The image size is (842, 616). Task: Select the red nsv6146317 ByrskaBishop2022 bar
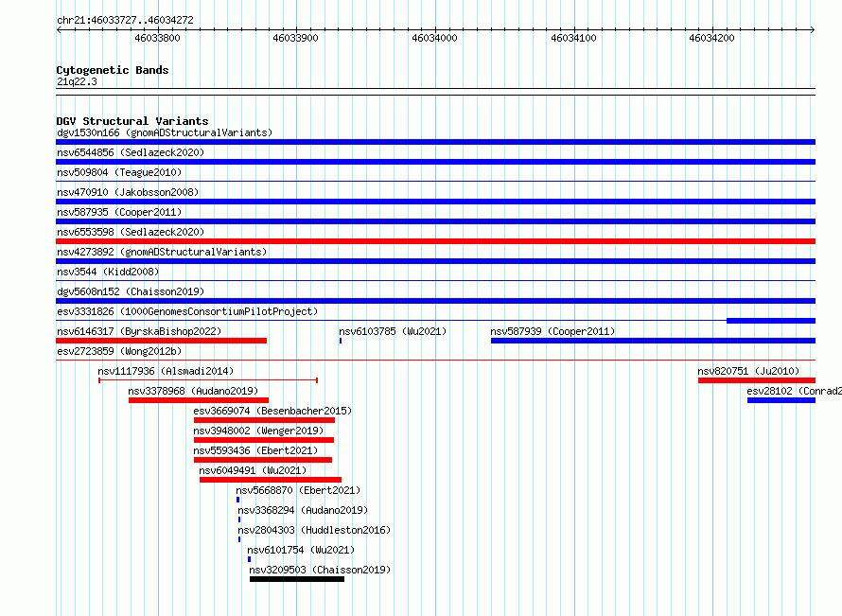(161, 341)
